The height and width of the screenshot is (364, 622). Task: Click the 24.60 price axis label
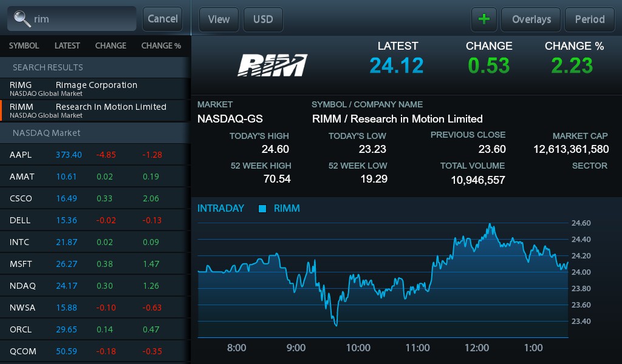581,223
